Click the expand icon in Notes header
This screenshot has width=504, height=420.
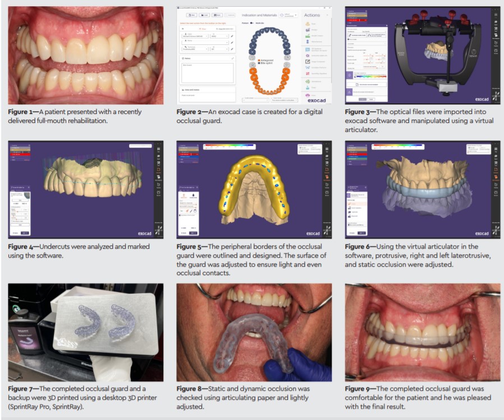click(232, 57)
